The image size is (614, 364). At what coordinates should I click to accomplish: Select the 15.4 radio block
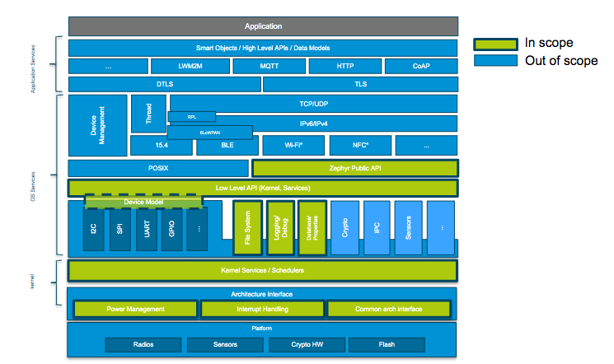(x=162, y=145)
